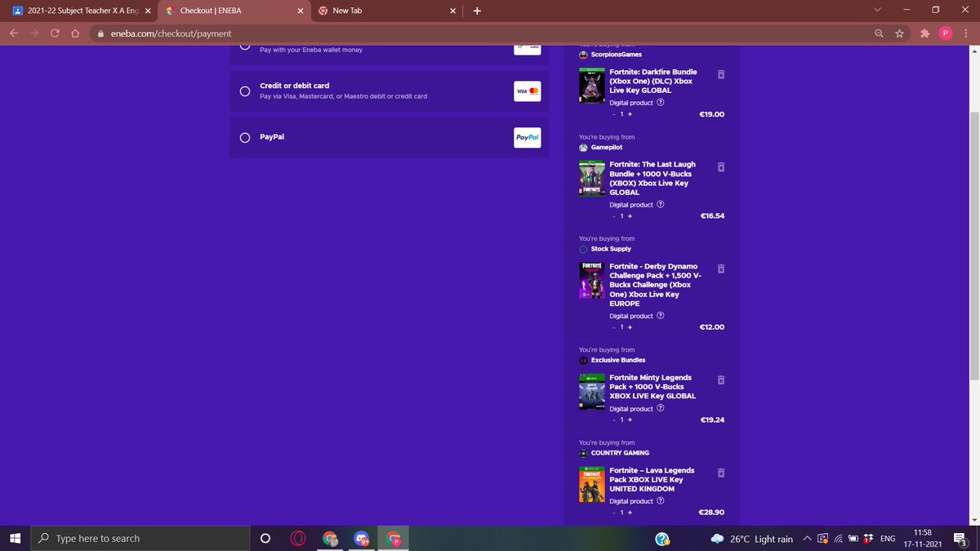This screenshot has width=980, height=551.
Task: Open Digital product help for Last Laugh Bundle
Action: pyautogui.click(x=661, y=205)
